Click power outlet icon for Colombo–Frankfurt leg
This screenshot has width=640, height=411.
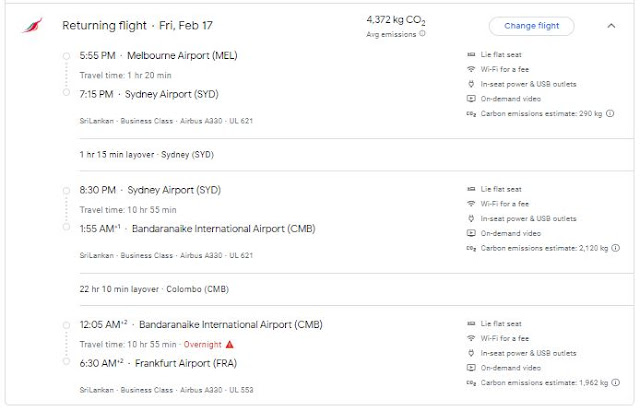pos(470,354)
